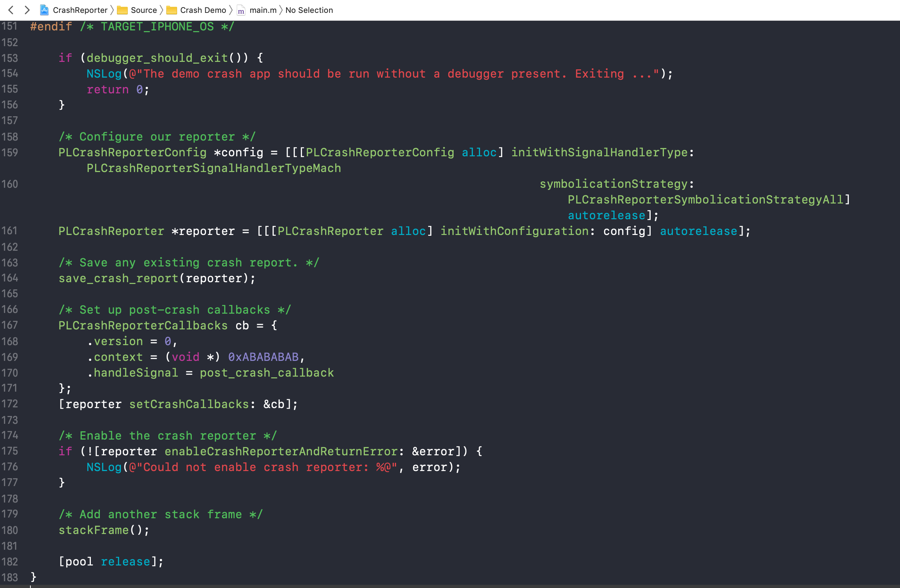Click the Crash Demo folder icon
This screenshot has height=588, width=900.
tap(172, 10)
